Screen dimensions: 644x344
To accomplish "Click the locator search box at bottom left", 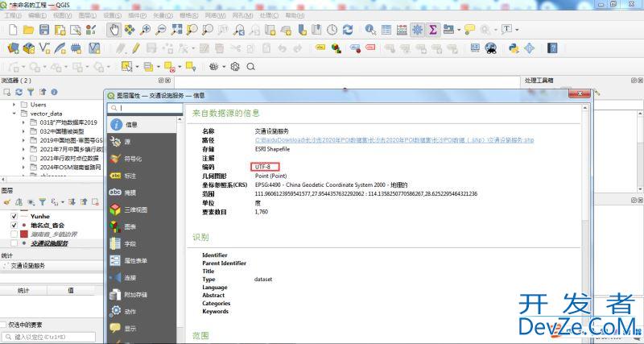I will click(48, 337).
